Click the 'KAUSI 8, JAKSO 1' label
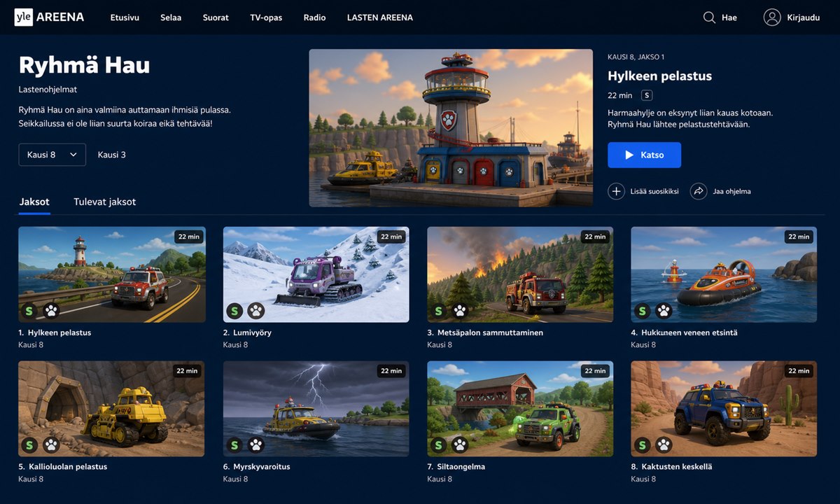 [x=636, y=57]
